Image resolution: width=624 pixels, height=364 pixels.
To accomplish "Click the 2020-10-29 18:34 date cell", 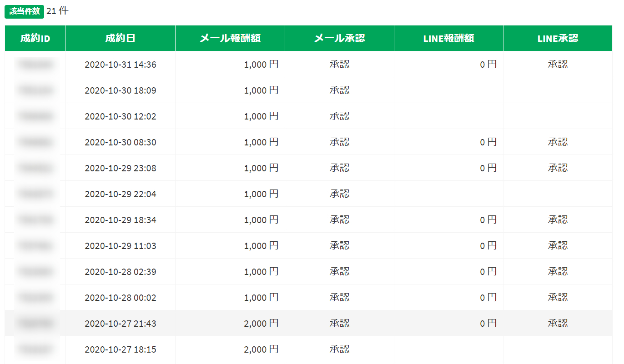I will pyautogui.click(x=120, y=220).
